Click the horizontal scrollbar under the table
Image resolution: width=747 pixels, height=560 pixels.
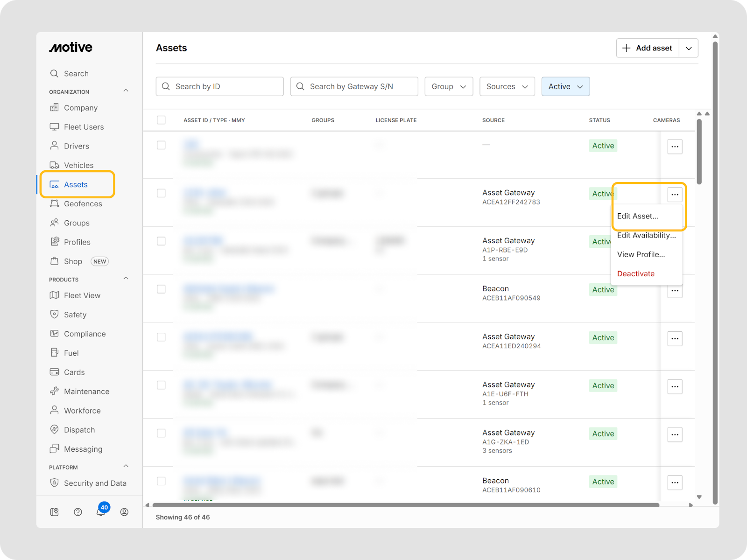tap(405, 504)
